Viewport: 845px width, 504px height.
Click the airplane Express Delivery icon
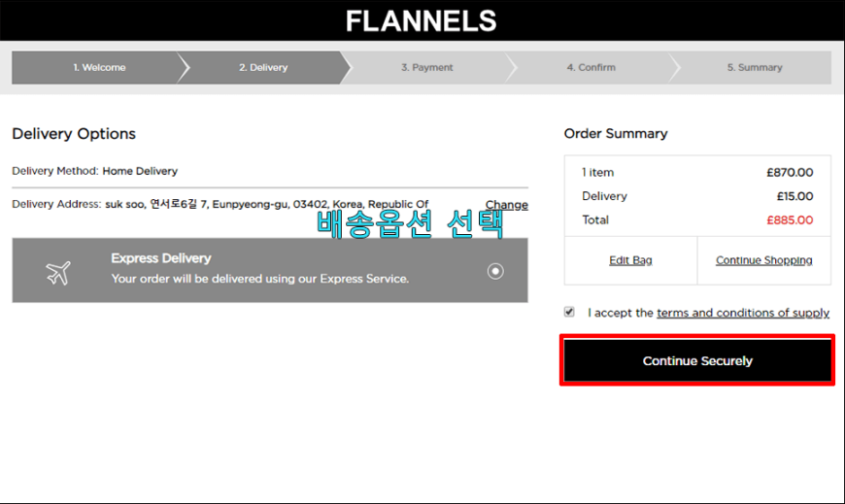(58, 273)
